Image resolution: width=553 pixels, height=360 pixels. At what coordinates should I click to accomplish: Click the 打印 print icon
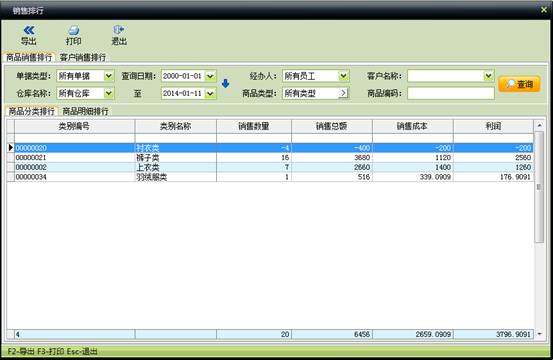pos(73,30)
